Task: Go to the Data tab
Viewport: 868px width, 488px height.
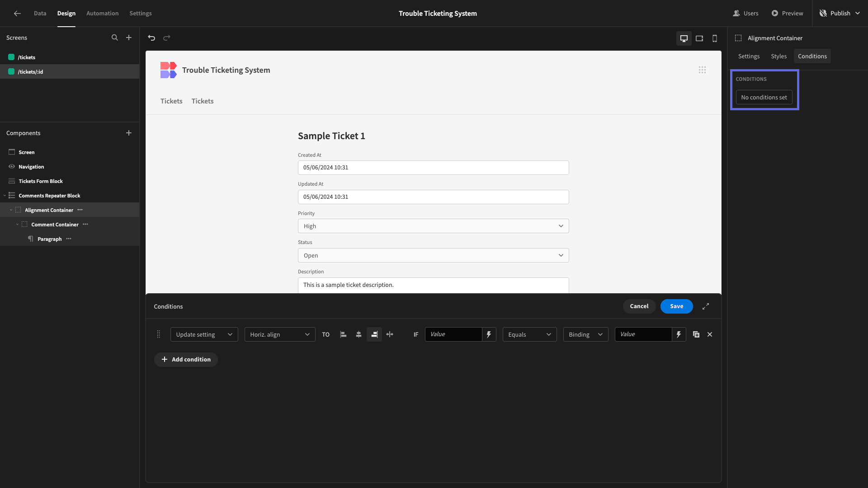Action: [x=40, y=14]
